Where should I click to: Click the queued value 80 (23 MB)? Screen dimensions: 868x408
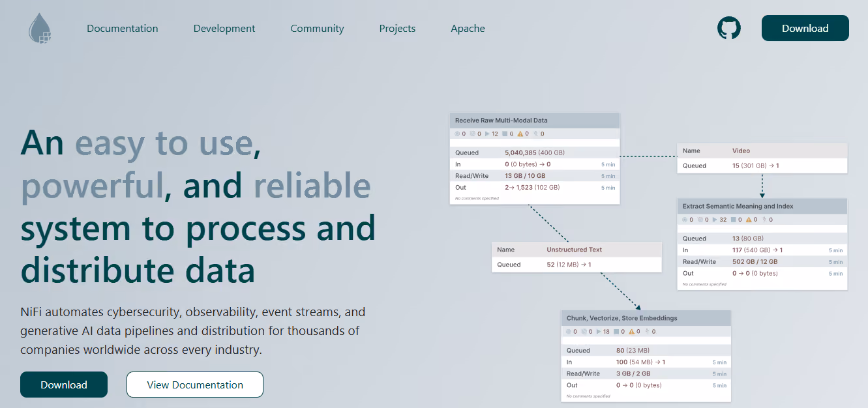(633, 351)
